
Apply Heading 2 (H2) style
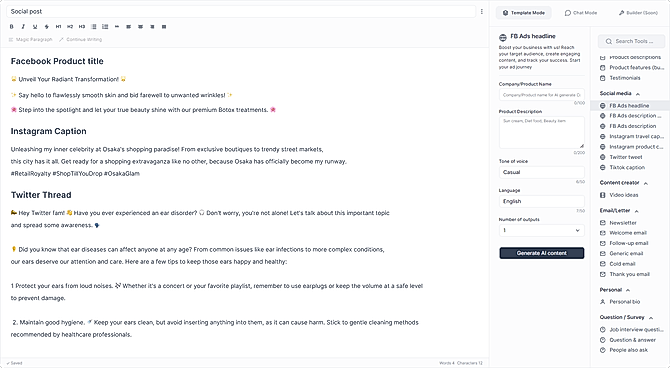click(70, 26)
